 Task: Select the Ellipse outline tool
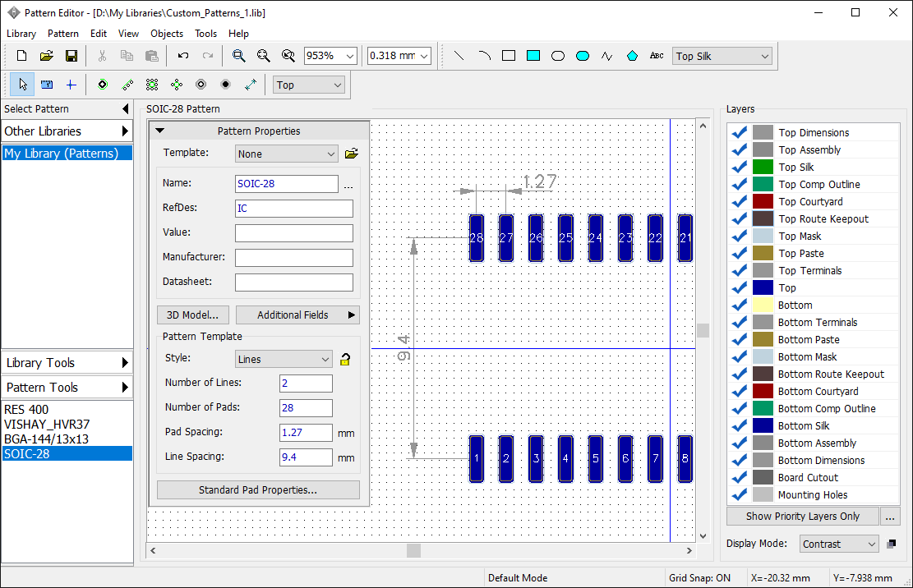[558, 56]
